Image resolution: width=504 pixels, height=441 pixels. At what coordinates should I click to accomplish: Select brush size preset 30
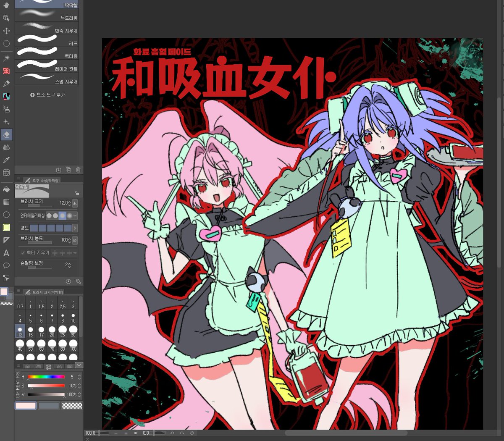(72, 330)
